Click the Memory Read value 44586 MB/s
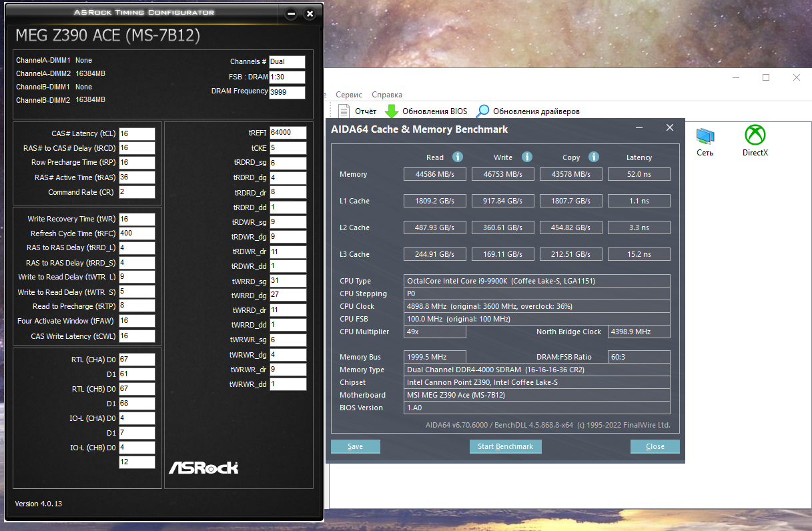This screenshot has height=531, width=812. 435,174
